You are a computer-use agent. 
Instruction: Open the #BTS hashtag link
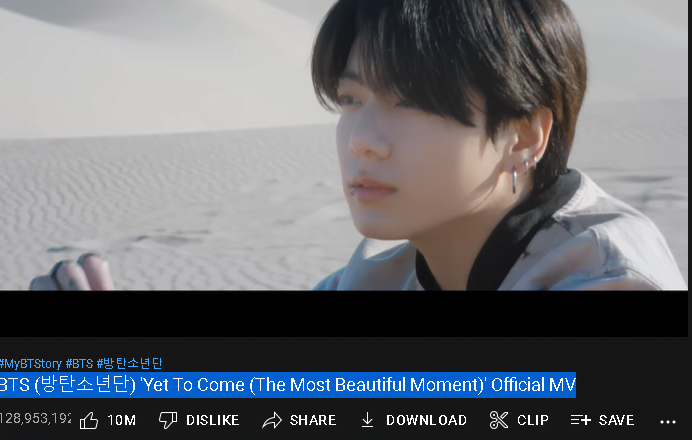coord(79,364)
